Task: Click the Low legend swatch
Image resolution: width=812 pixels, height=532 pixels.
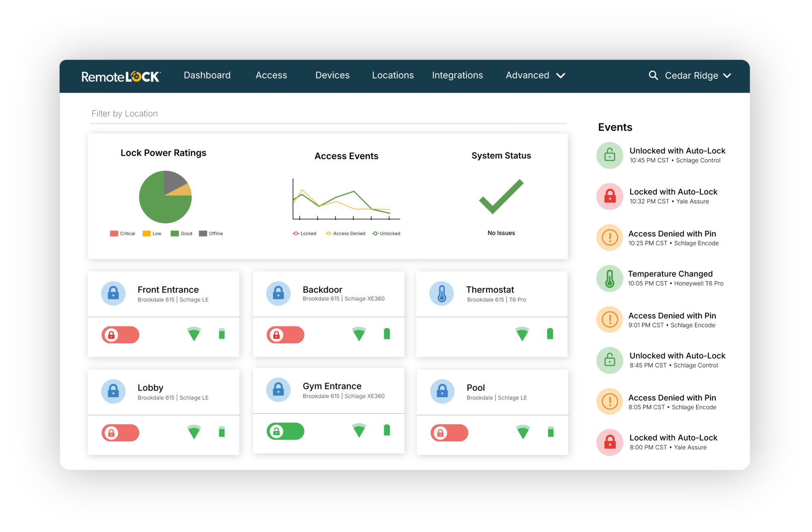Action: pos(146,233)
